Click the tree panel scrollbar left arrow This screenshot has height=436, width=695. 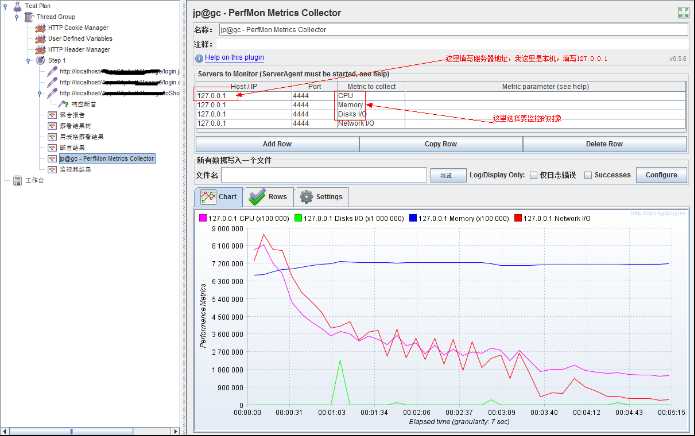pyautogui.click(x=4, y=431)
